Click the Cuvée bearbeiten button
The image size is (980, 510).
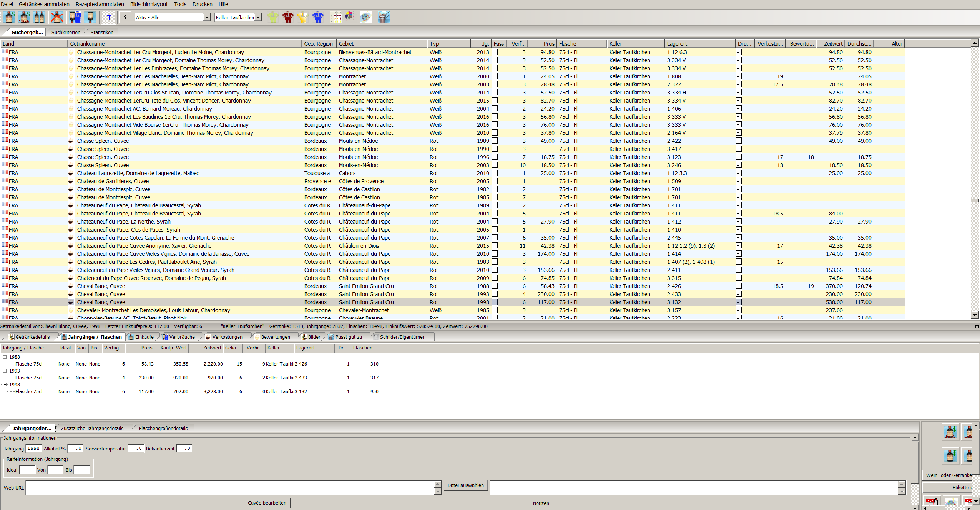coord(267,503)
